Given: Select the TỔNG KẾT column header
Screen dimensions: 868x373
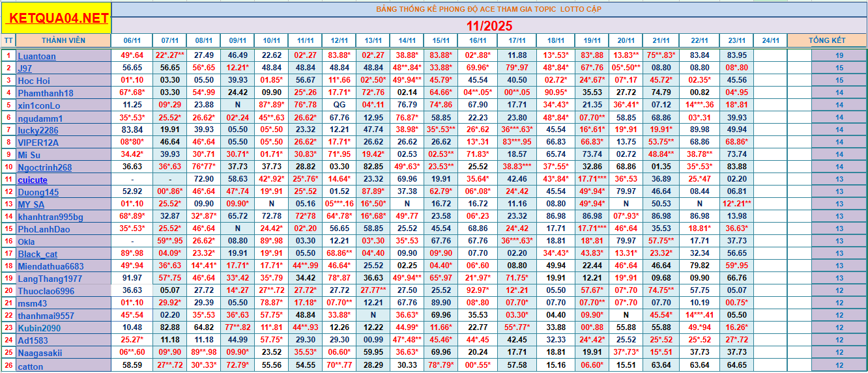Looking at the screenshot, I should (x=827, y=40).
